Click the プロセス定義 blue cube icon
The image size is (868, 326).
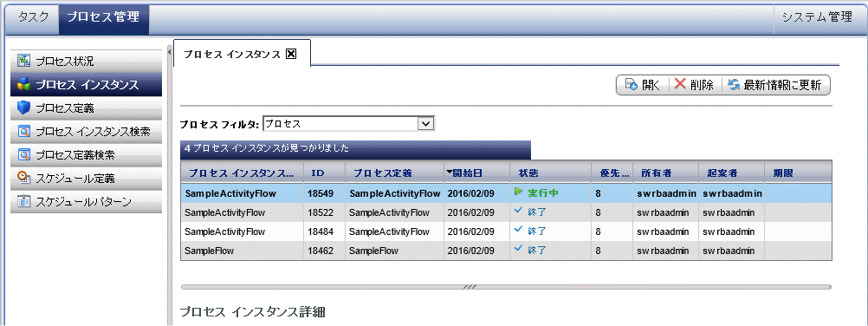pos(23,108)
